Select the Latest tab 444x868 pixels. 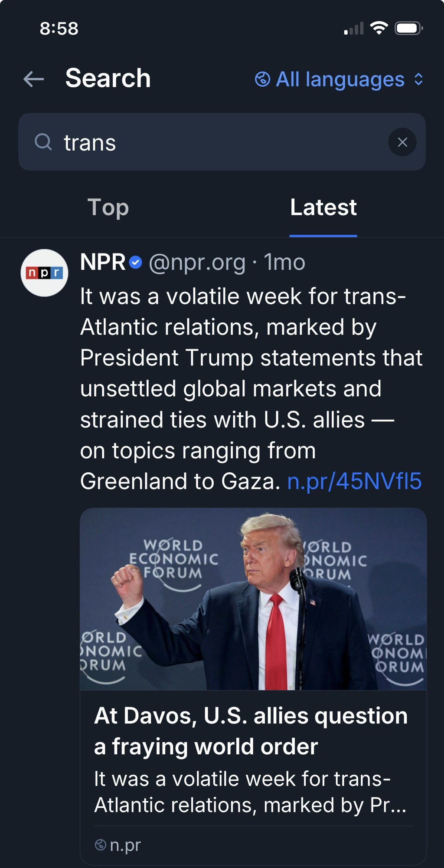click(323, 207)
